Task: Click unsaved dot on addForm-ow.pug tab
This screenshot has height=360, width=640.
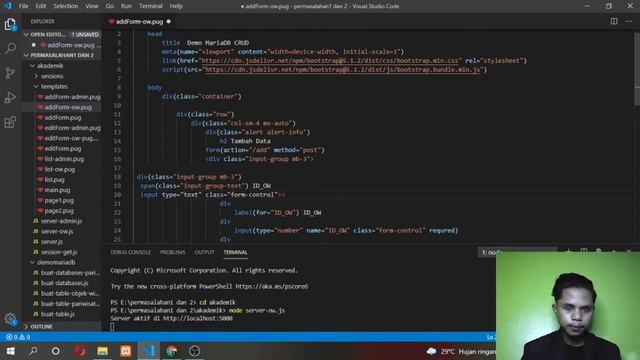Action: (x=169, y=22)
